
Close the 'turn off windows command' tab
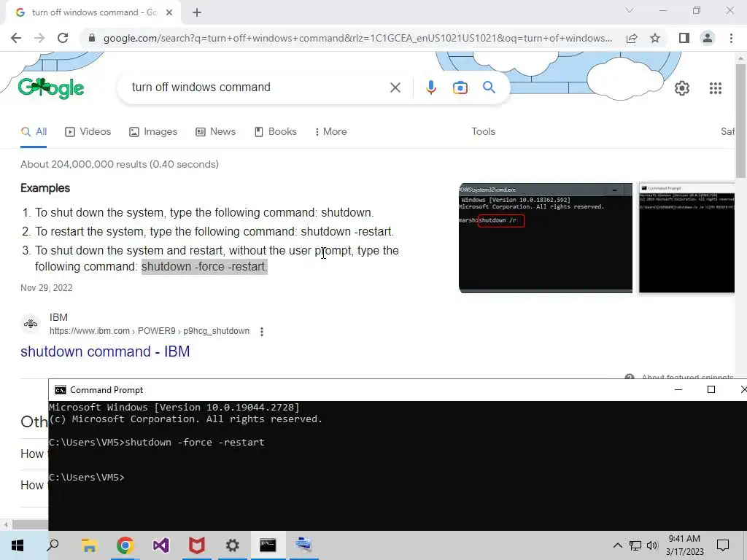(169, 12)
